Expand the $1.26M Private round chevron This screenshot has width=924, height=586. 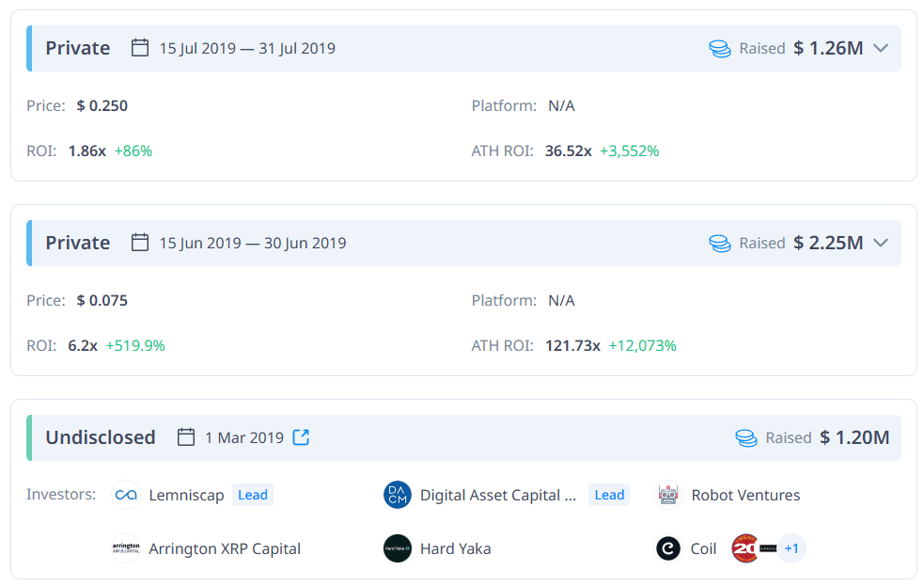tap(881, 48)
